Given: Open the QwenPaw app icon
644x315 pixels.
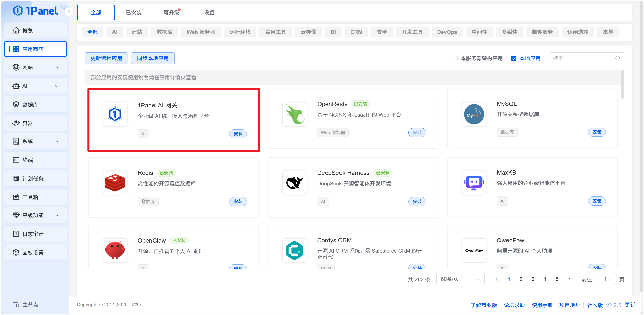Looking at the screenshot, I should coord(474,250).
